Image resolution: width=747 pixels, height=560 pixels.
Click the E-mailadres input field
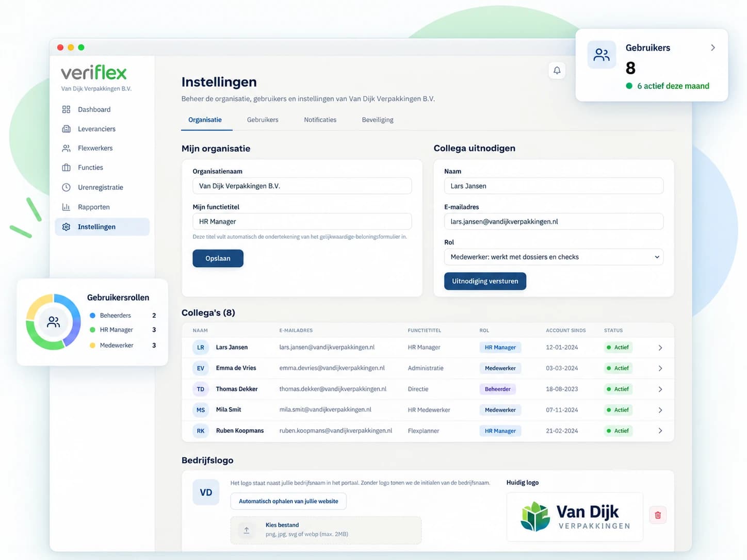click(x=554, y=222)
